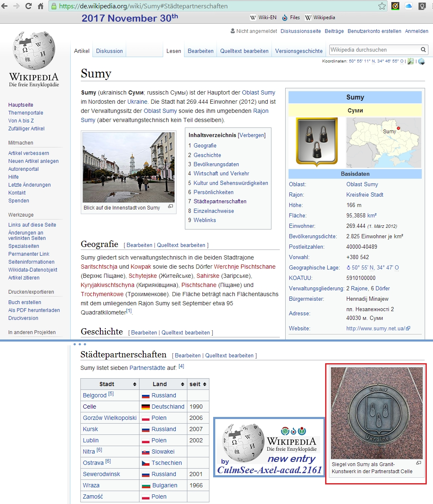Click the search magnifier icon
The width and height of the screenshot is (433, 504).
point(423,50)
